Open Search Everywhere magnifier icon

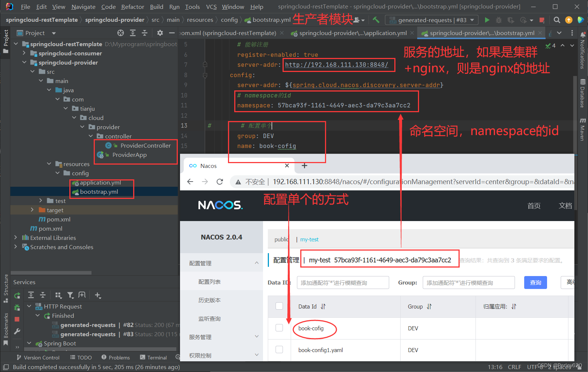557,20
